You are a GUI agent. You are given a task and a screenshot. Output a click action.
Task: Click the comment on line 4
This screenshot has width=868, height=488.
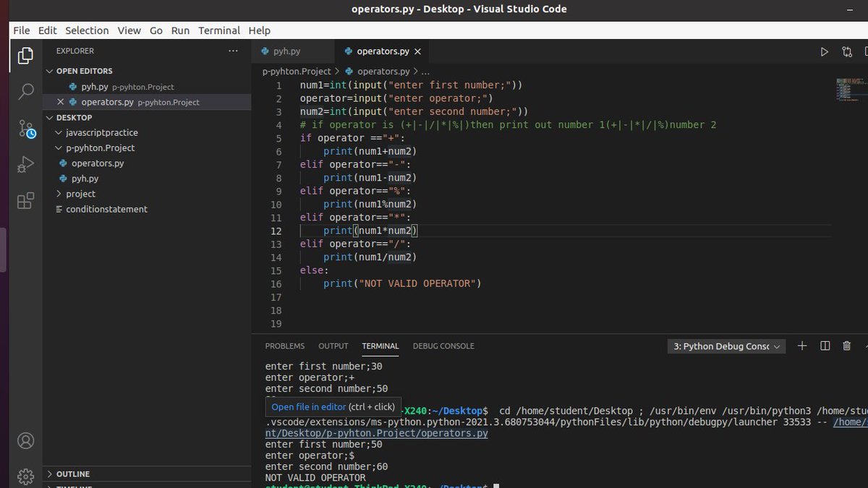click(508, 125)
